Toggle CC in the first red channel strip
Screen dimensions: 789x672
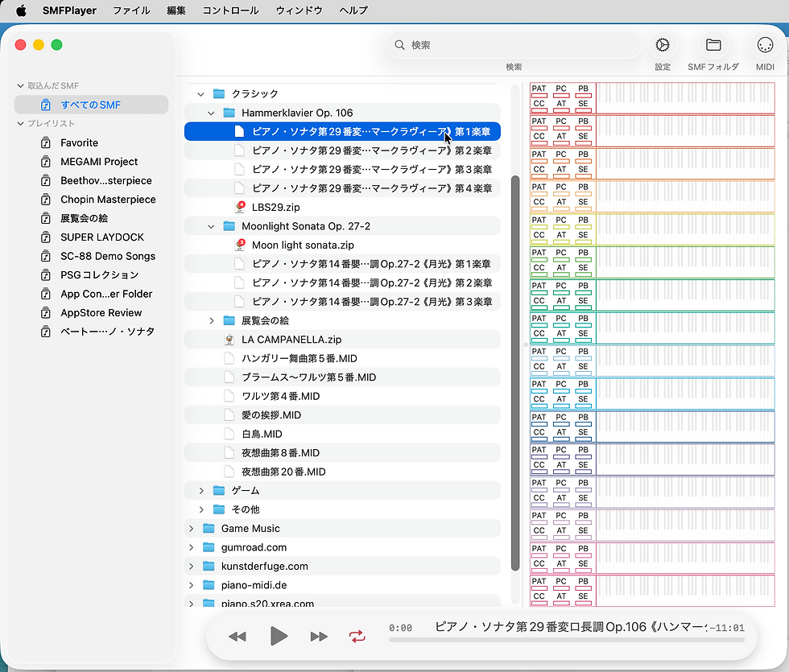539,105
